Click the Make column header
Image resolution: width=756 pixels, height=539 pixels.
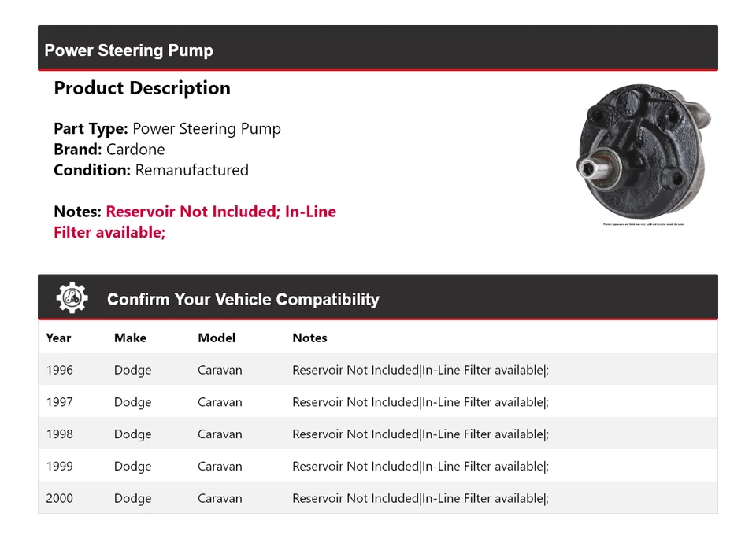[130, 338]
